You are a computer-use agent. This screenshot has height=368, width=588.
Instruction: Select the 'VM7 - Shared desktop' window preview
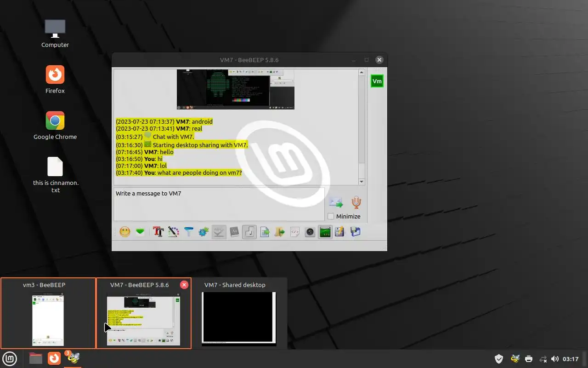(x=239, y=313)
